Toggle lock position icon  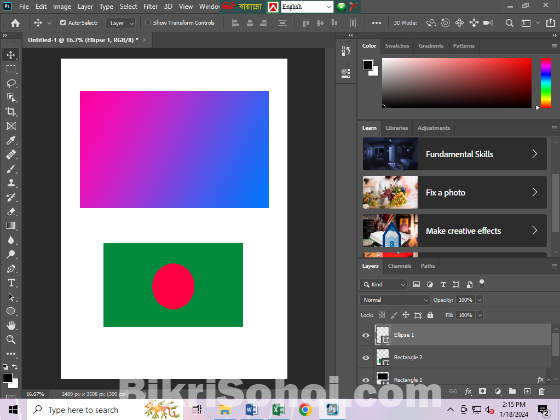(406, 315)
